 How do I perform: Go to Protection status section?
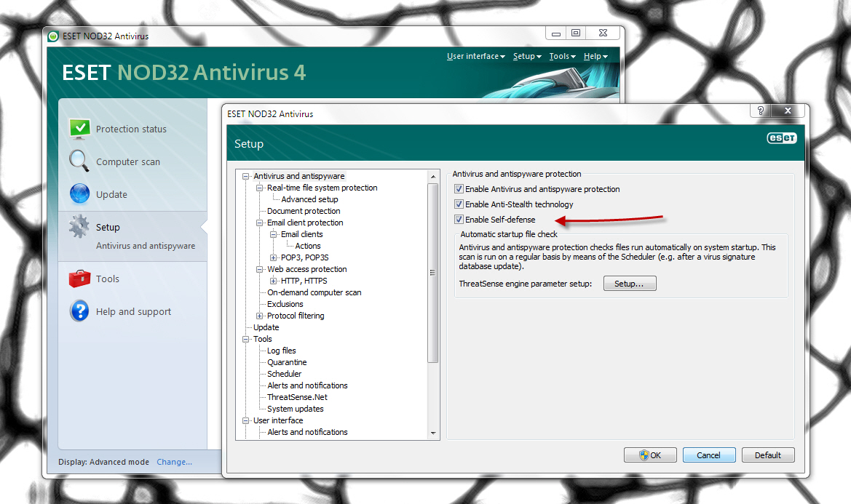pos(131,129)
